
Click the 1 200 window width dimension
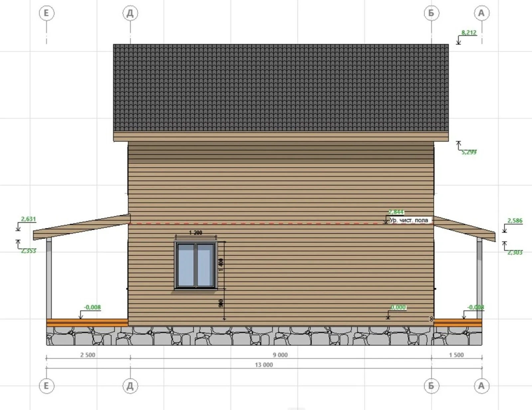tap(196, 233)
